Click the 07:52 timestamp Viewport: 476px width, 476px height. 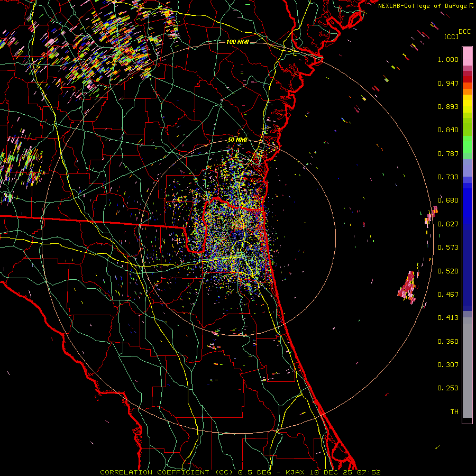point(369,472)
